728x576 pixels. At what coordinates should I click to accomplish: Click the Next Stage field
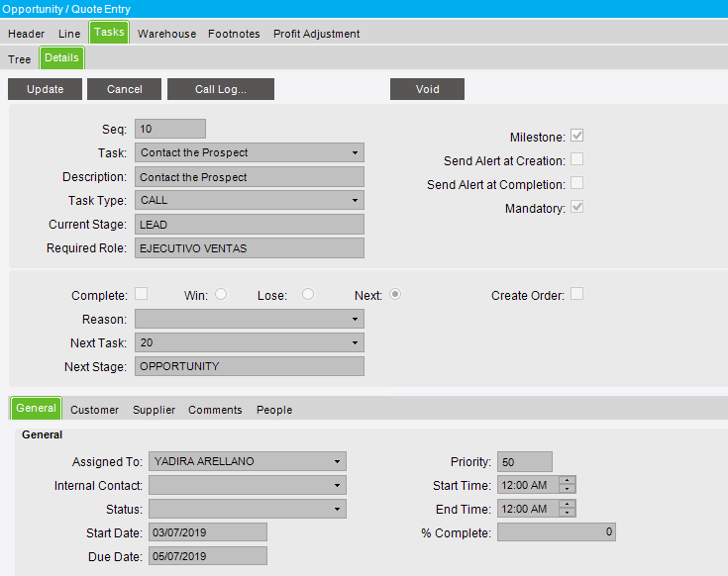(x=250, y=366)
